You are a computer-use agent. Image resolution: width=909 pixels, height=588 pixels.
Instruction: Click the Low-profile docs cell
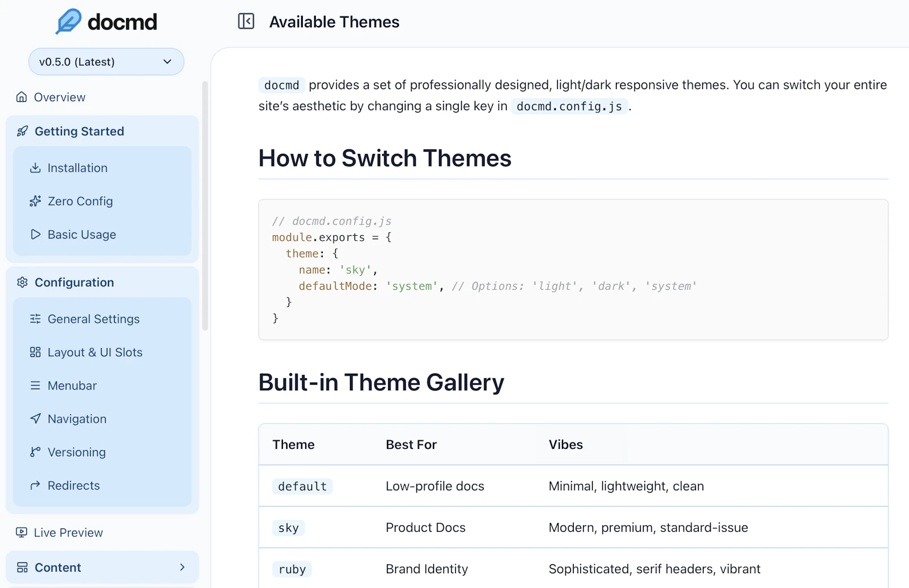(435, 486)
